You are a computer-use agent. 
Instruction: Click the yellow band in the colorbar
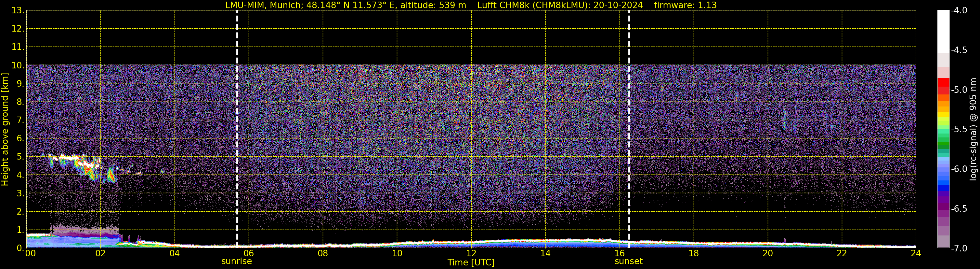click(943, 114)
